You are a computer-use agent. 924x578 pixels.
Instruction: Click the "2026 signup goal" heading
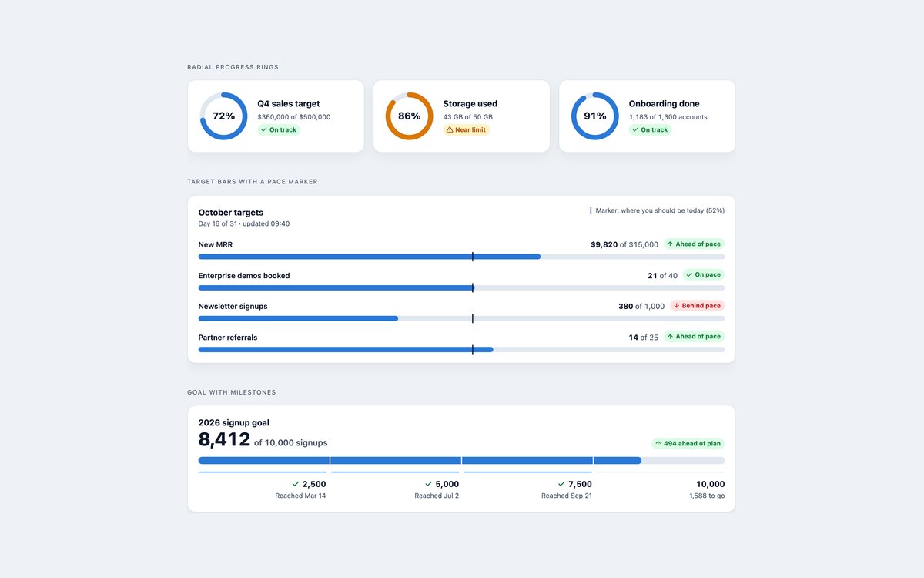pyautogui.click(x=234, y=423)
